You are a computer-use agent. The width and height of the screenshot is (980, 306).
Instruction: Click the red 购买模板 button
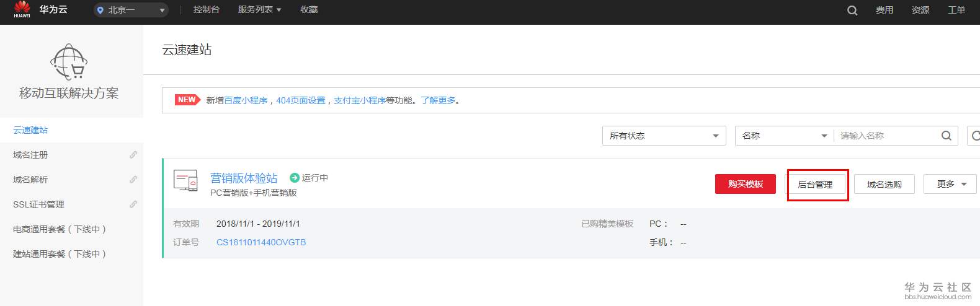[746, 184]
